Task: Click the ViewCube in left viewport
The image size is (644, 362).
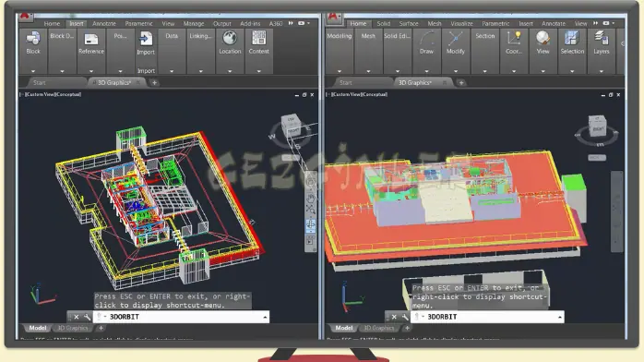Action: coord(292,126)
